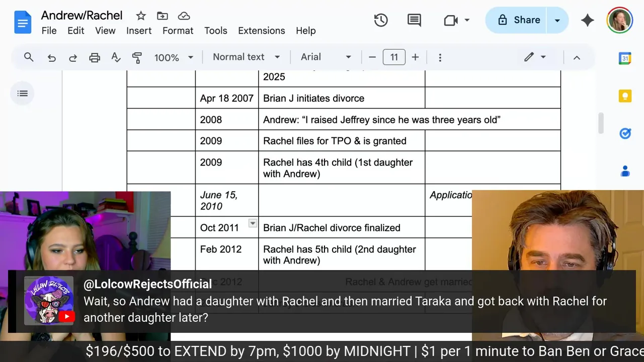Open the Google account avatar
The height and width of the screenshot is (362, 644).
[619, 20]
